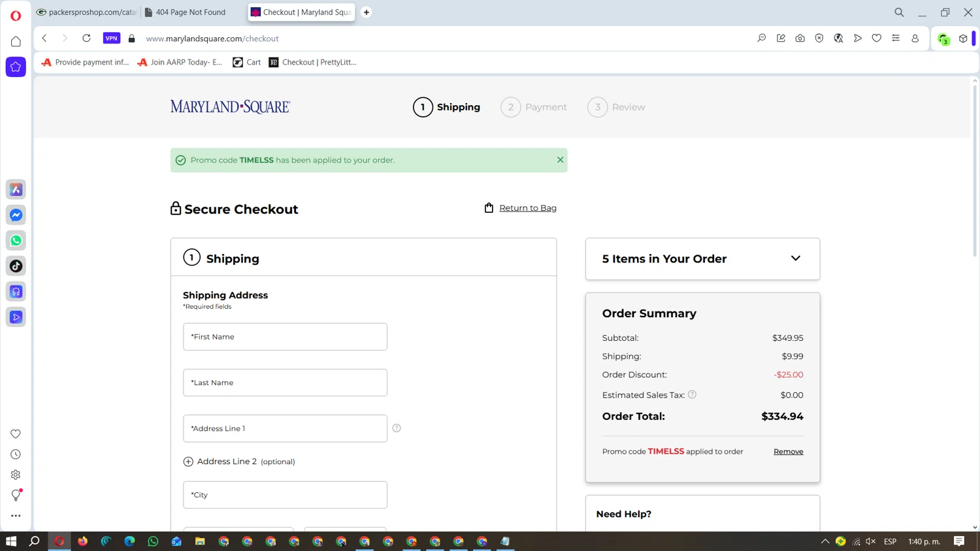The width and height of the screenshot is (980, 551).
Task: Open Settings gear in Opera sidebar
Action: [x=16, y=475]
